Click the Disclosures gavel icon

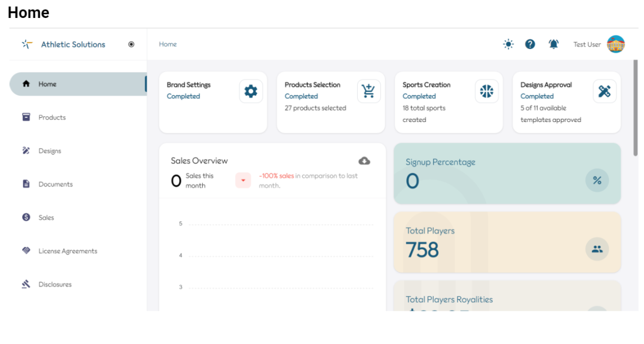[x=26, y=284]
